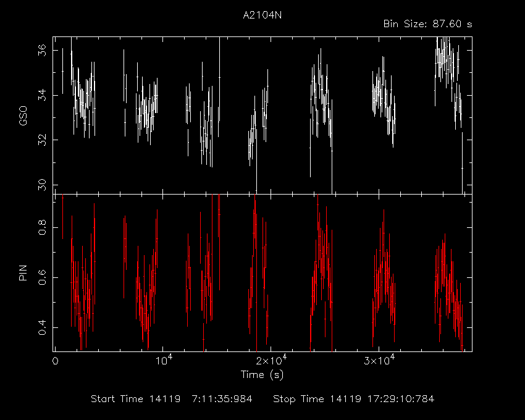Click the PIN axis value 0.4
Image resolution: width=525 pixels, height=420 pixels.
tap(42, 327)
